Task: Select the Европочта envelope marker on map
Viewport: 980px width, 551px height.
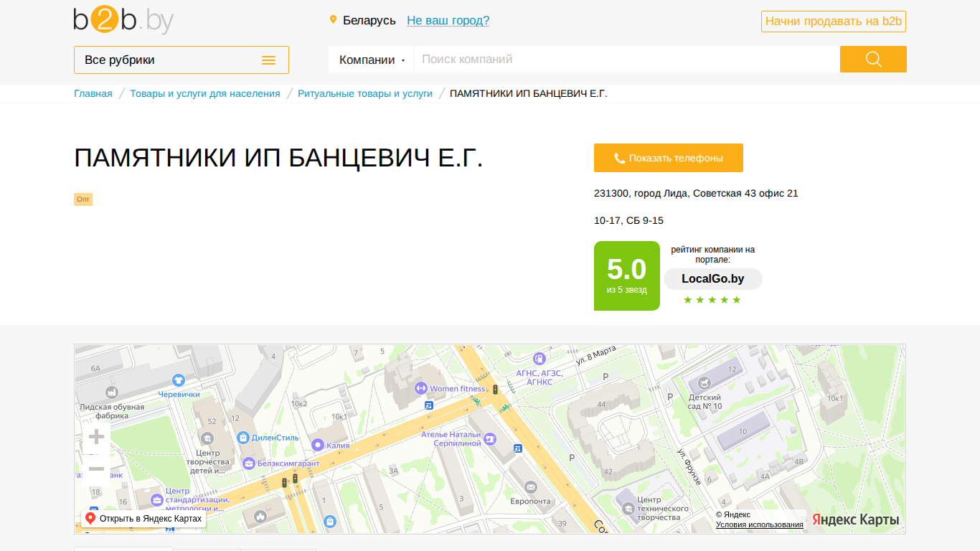Action: 530,487
